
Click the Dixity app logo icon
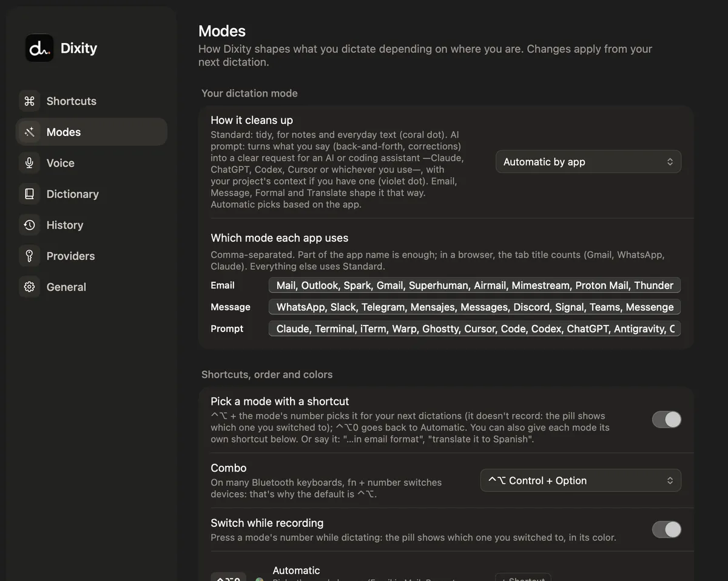(39, 48)
